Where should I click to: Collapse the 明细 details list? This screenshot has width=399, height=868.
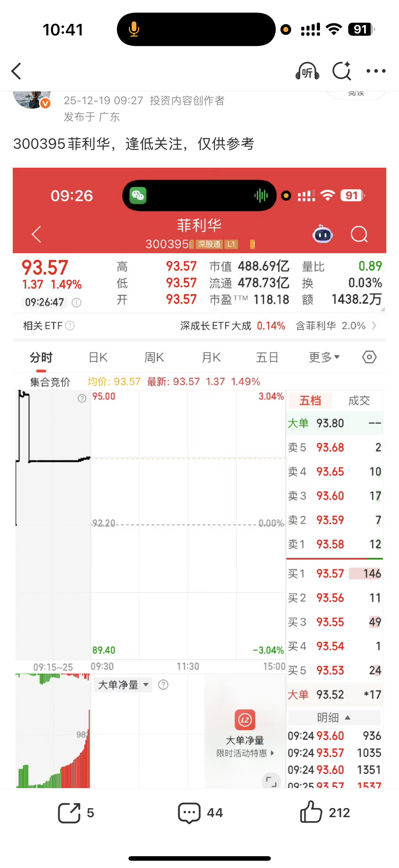334,718
